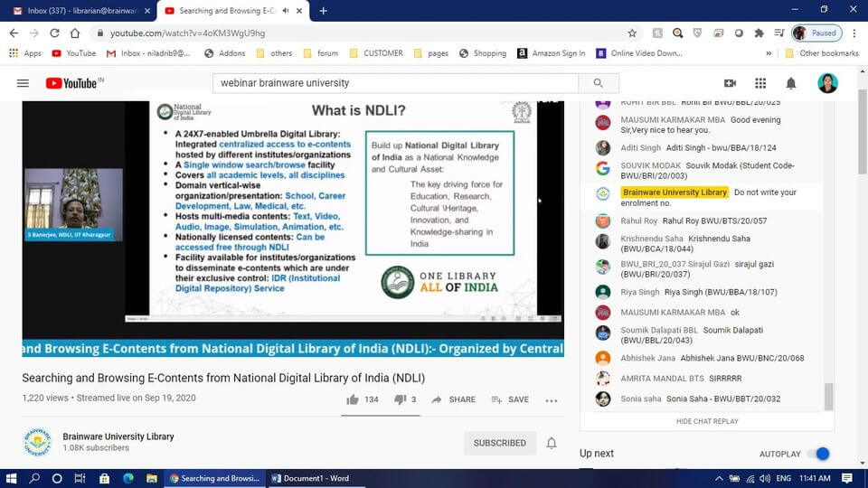Viewport: 868px width, 488px height.
Task: Open the 'others' bookmarks folder
Action: pyautogui.click(x=274, y=53)
